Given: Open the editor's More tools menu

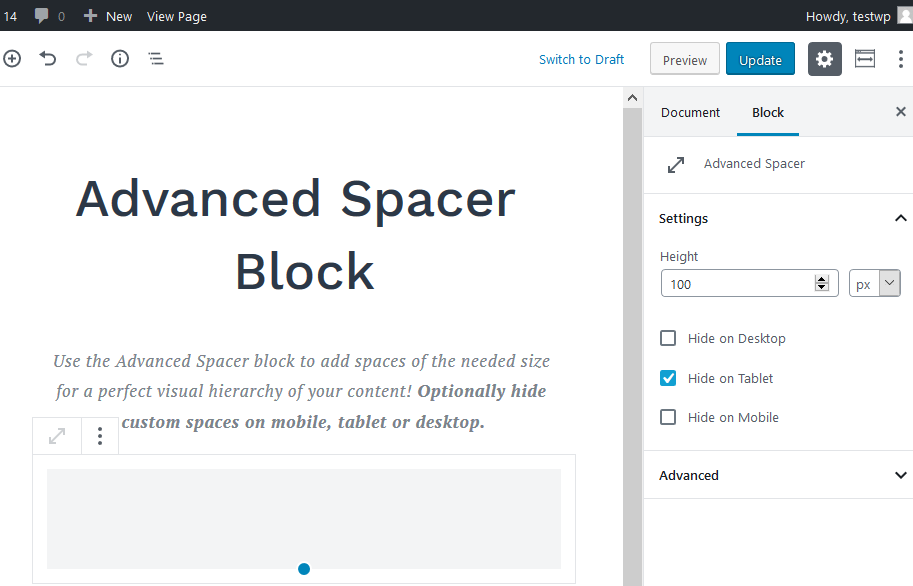Looking at the screenshot, I should [900, 59].
